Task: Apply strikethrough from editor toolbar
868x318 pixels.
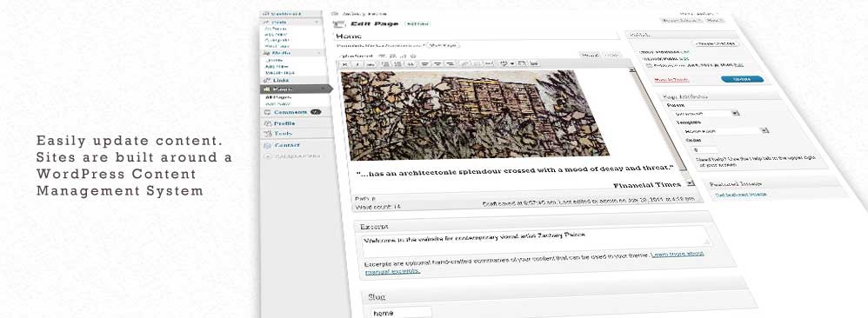Action: (371, 64)
